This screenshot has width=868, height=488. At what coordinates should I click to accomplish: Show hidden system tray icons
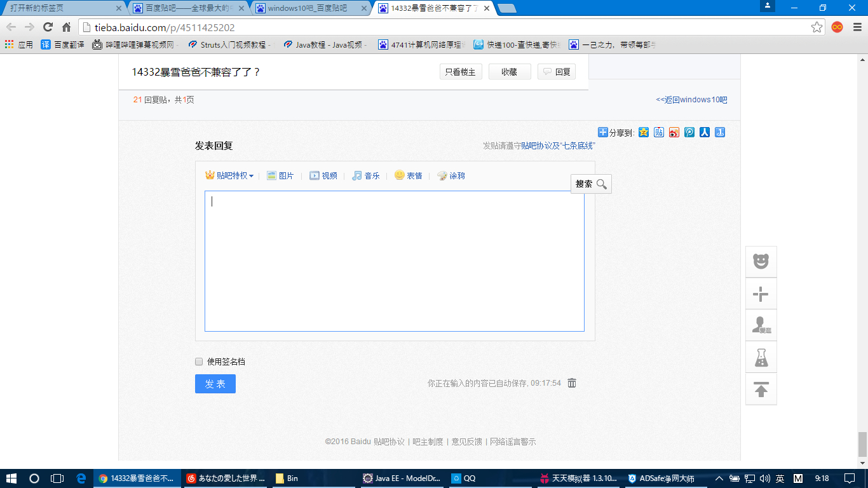coord(719,478)
